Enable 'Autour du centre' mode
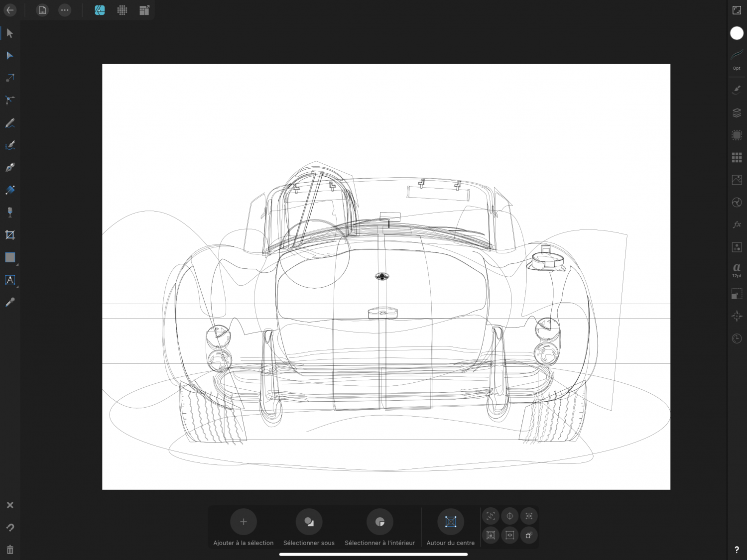 (x=450, y=522)
